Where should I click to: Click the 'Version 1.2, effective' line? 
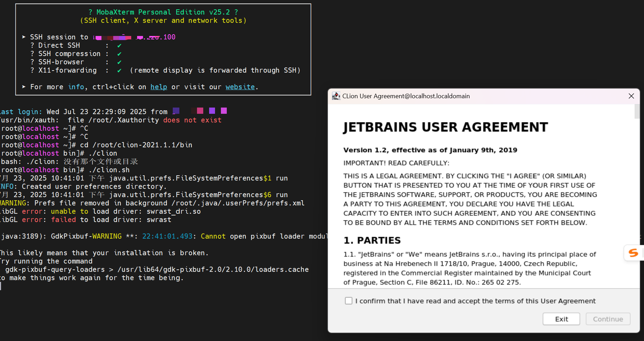[x=430, y=150]
